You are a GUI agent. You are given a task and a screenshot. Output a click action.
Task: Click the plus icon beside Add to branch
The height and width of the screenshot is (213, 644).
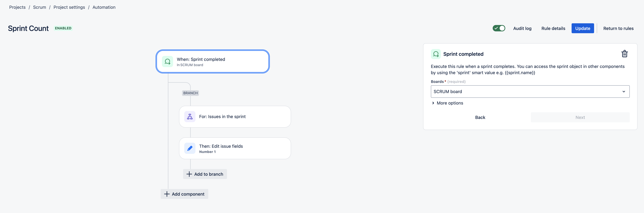point(189,174)
